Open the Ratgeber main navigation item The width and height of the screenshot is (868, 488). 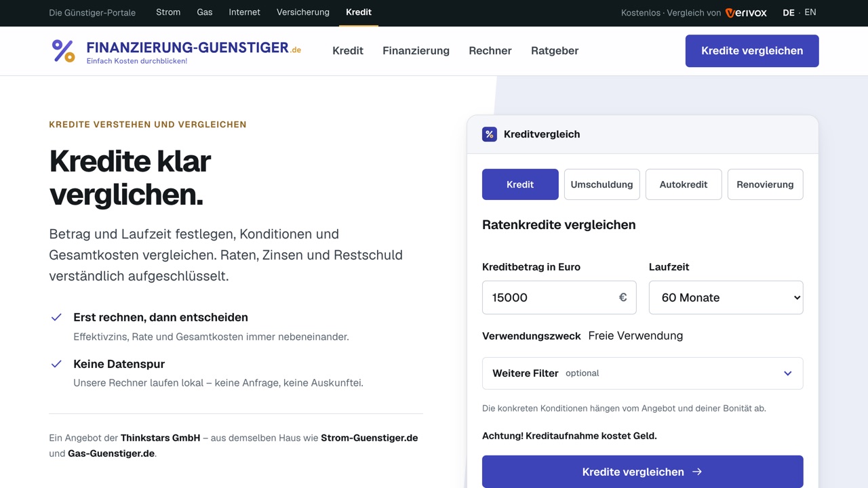(555, 51)
